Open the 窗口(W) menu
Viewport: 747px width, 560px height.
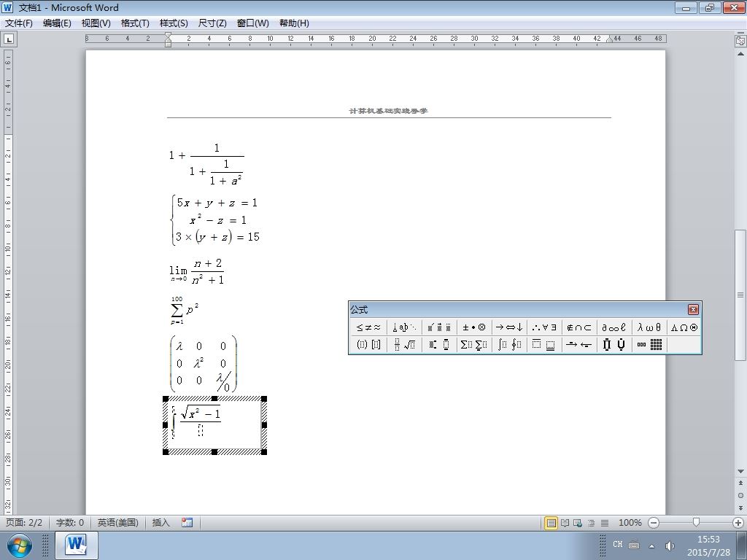click(252, 23)
